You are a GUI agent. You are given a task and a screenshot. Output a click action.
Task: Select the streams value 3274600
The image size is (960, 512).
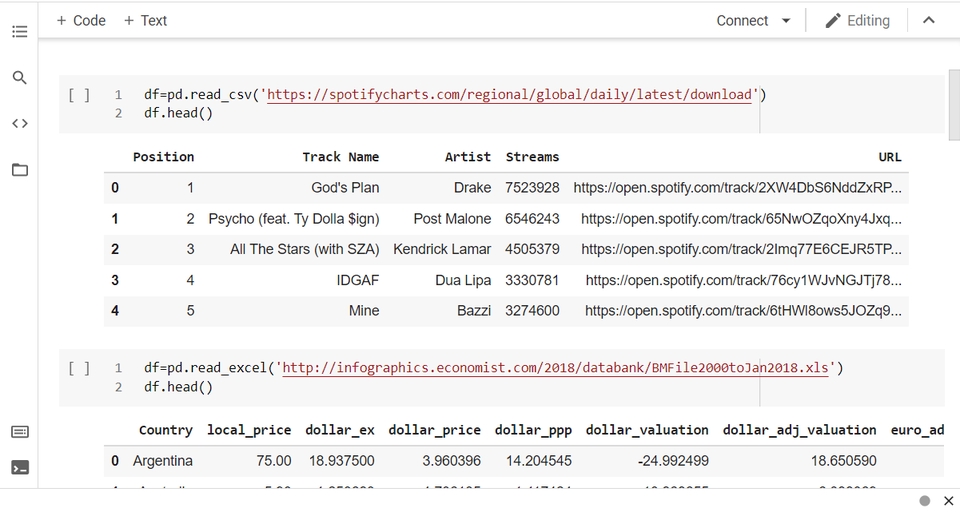click(x=532, y=311)
